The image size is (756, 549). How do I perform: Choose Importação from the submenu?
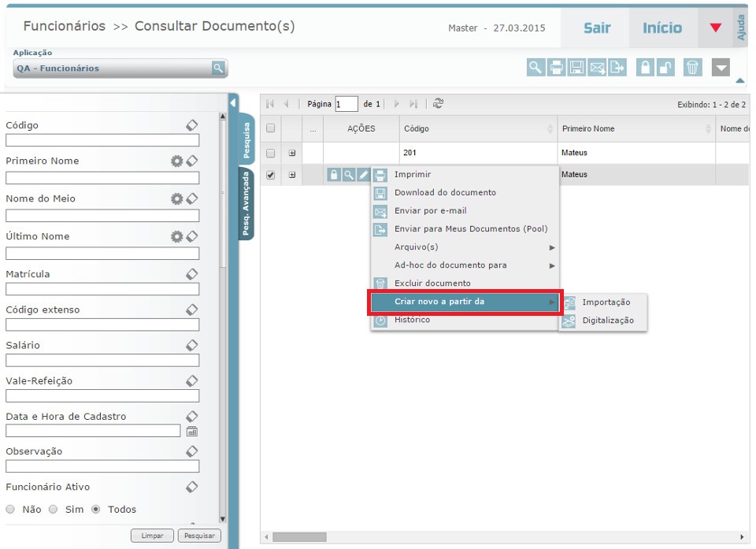[x=606, y=302]
